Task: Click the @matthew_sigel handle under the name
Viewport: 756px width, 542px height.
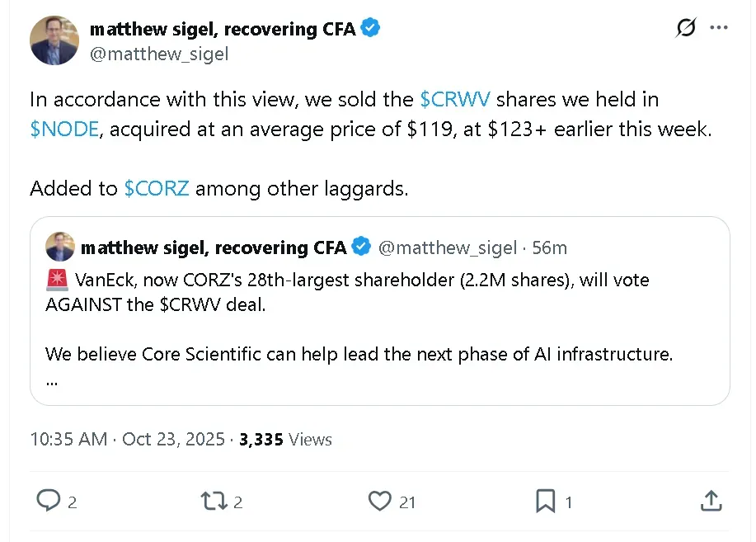Action: 159,54
